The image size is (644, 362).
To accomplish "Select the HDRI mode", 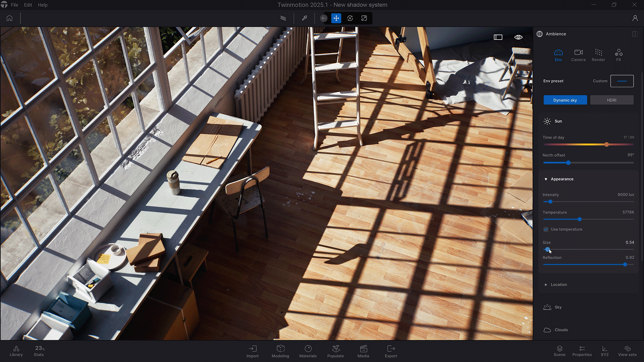I will pyautogui.click(x=611, y=100).
